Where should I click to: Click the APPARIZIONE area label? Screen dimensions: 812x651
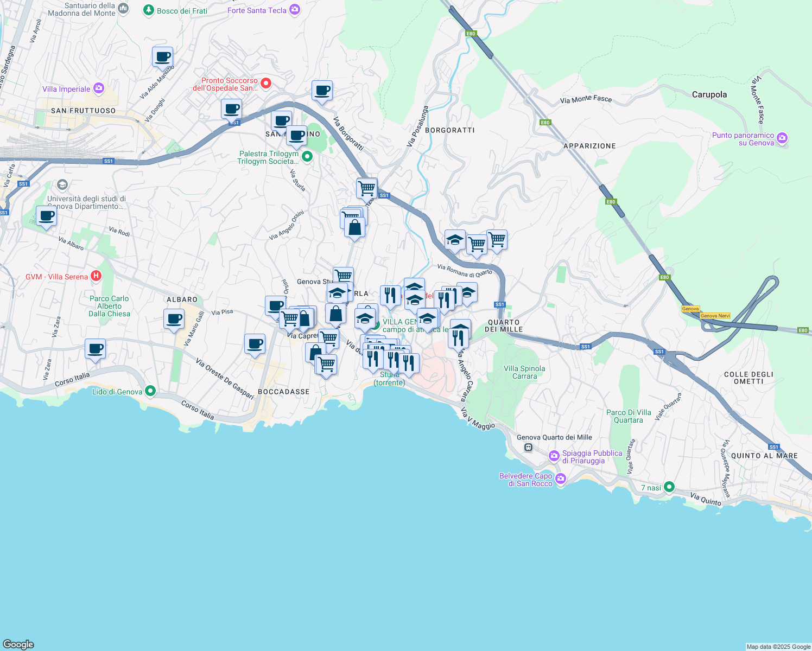[x=589, y=146]
